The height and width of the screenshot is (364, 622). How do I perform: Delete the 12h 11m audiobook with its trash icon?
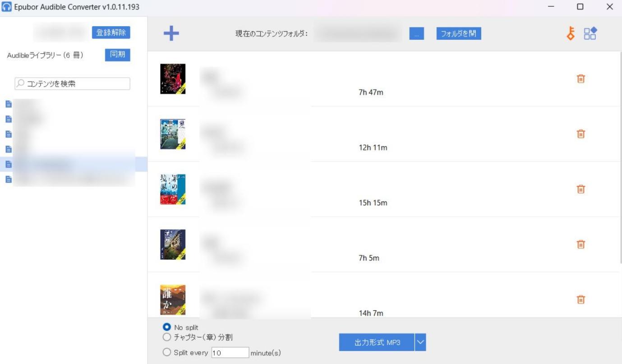pyautogui.click(x=581, y=134)
